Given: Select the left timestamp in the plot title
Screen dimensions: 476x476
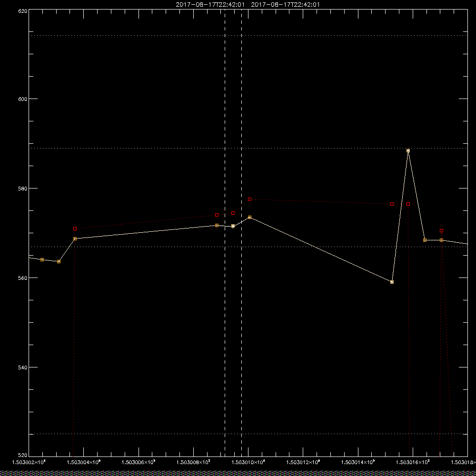Looking at the screenshot, I should click(x=210, y=5).
